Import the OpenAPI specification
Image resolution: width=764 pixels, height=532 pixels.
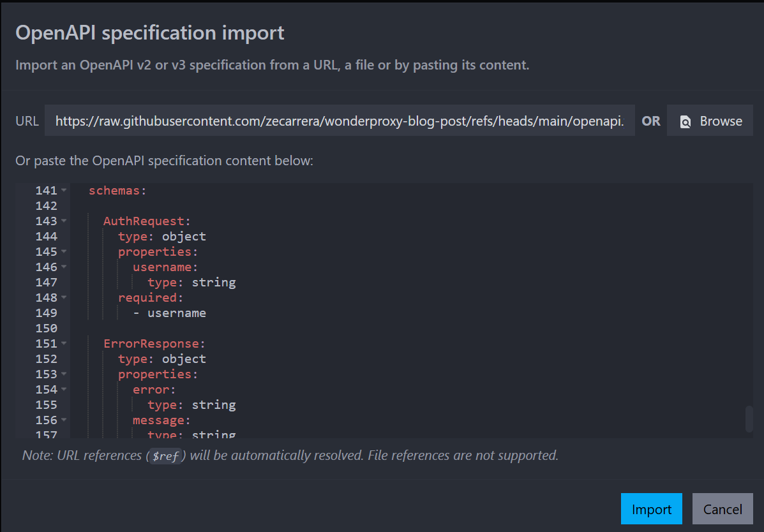651,508
